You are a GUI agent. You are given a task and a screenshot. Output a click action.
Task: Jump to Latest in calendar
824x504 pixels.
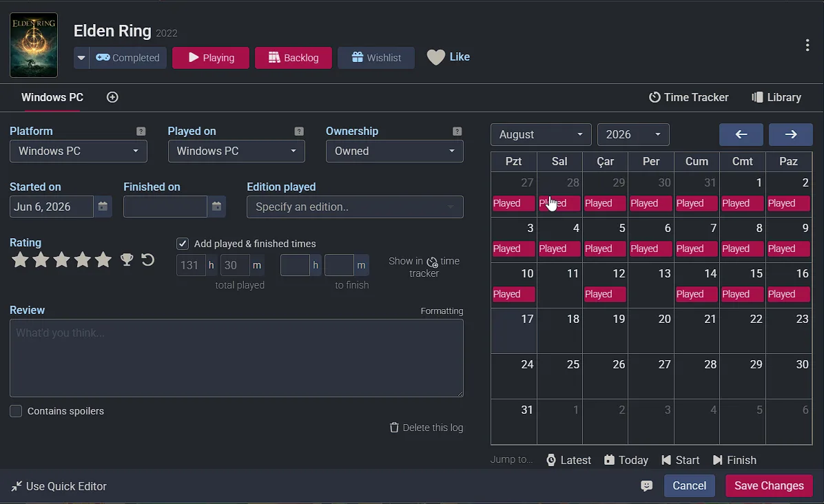568,460
